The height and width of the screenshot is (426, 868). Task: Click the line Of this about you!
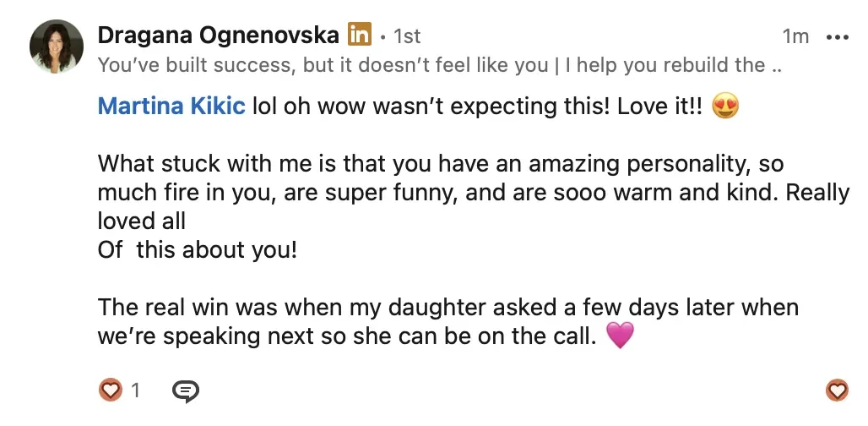[198, 250]
